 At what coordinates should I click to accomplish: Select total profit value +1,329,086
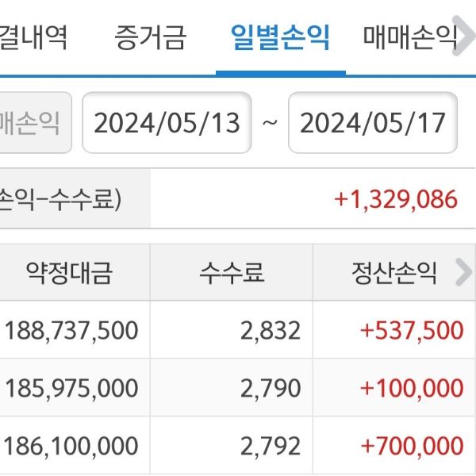[396, 199]
